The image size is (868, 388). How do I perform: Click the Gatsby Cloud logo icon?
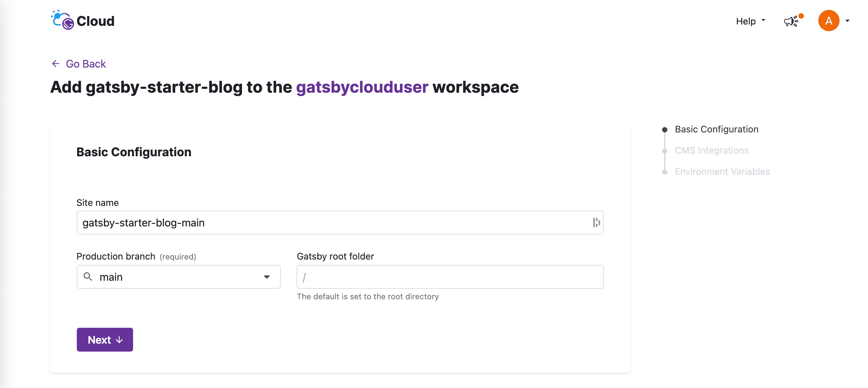pos(62,20)
